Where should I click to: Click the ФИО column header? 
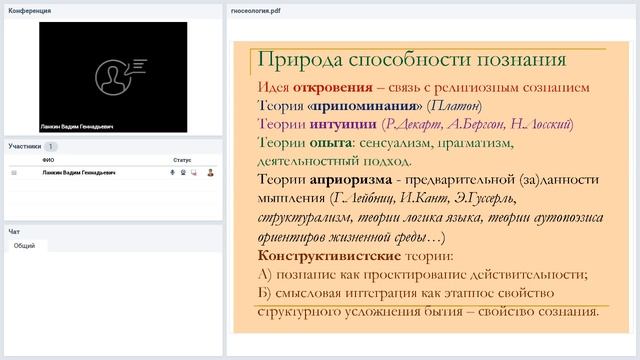click(x=48, y=160)
